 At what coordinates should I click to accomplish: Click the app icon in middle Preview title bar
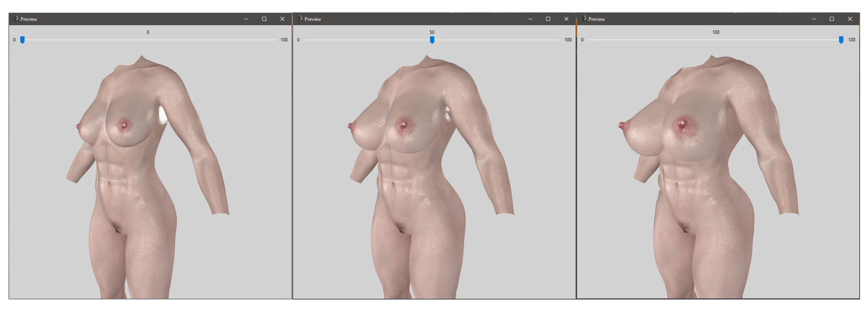click(300, 19)
